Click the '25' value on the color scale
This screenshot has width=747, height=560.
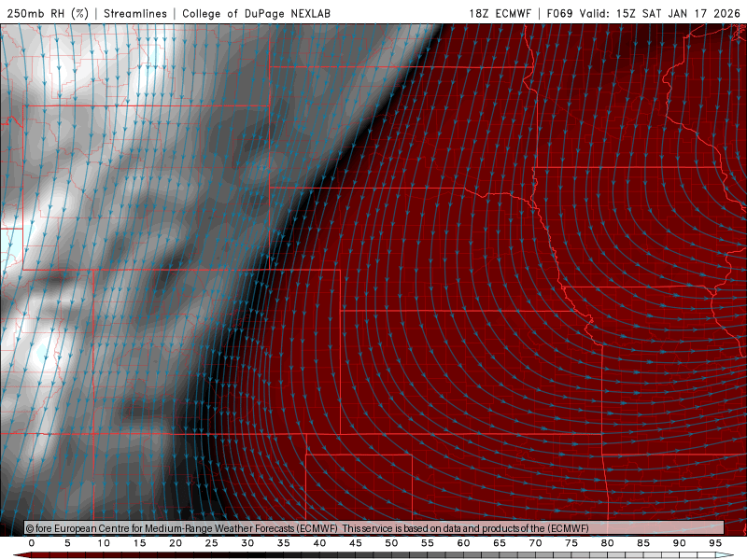(212, 543)
